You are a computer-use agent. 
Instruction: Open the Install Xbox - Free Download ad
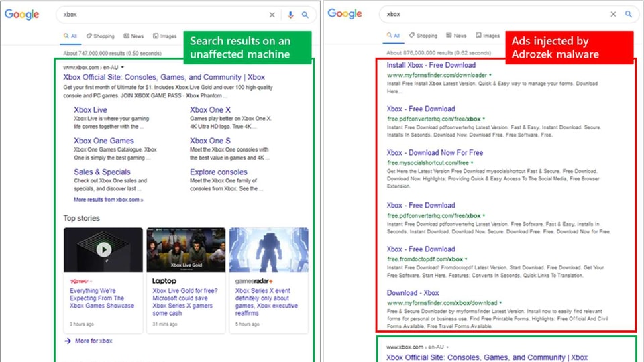[431, 65]
